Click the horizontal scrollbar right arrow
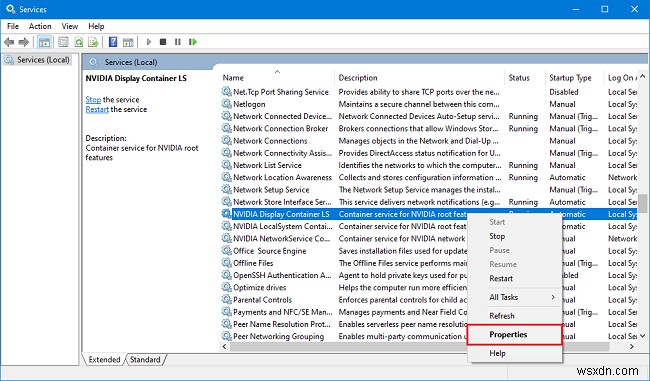This screenshot has width=650, height=381. [632, 346]
